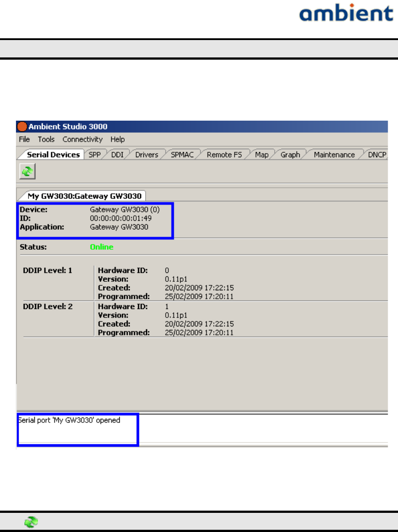Click the ambient logo at the page top

[346, 13]
